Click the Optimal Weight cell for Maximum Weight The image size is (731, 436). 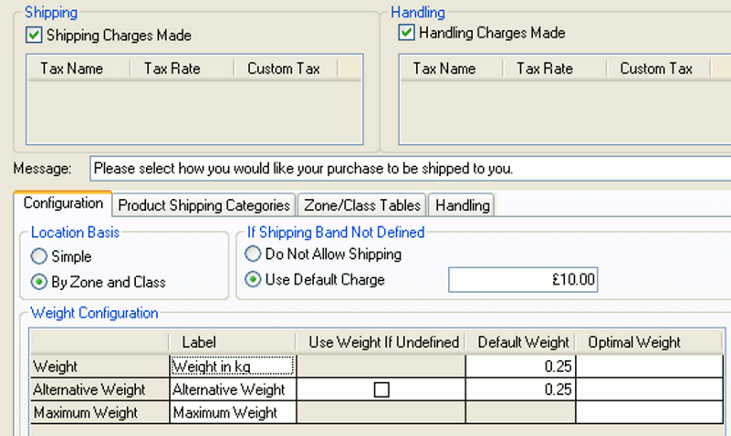click(x=648, y=412)
